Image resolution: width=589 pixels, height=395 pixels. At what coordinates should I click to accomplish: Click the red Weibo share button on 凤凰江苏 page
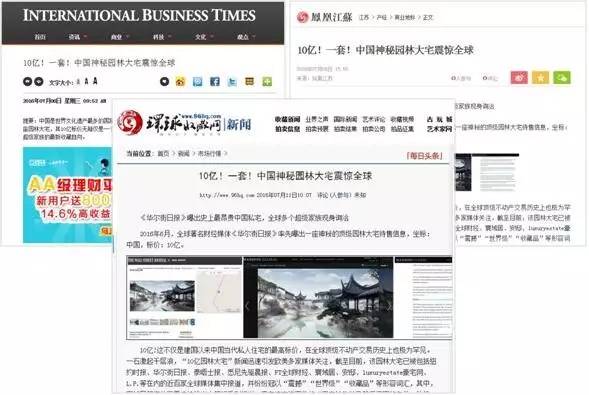[x=519, y=78]
